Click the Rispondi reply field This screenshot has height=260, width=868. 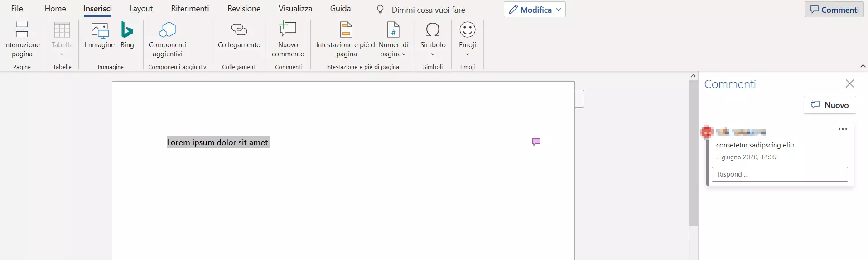pos(779,174)
